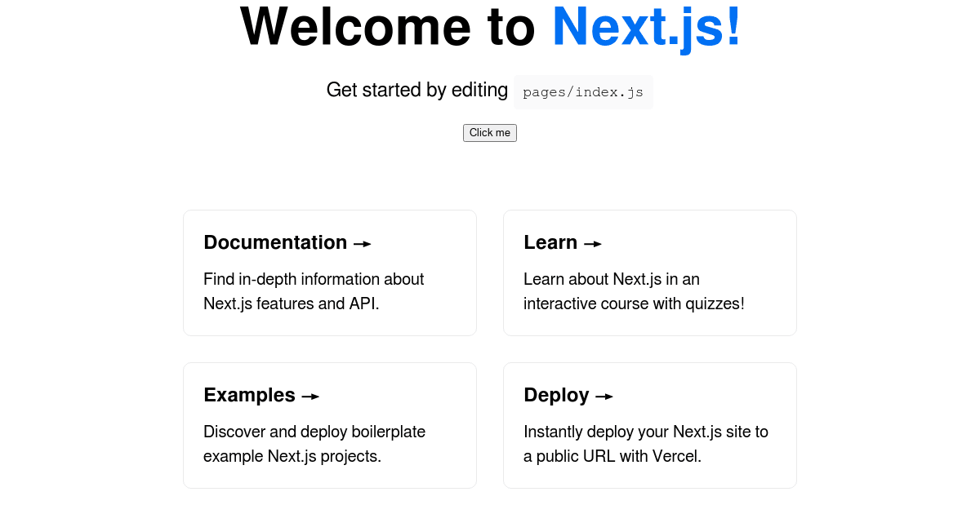Select the Documentation card title
980x514 pixels.
[274, 242]
